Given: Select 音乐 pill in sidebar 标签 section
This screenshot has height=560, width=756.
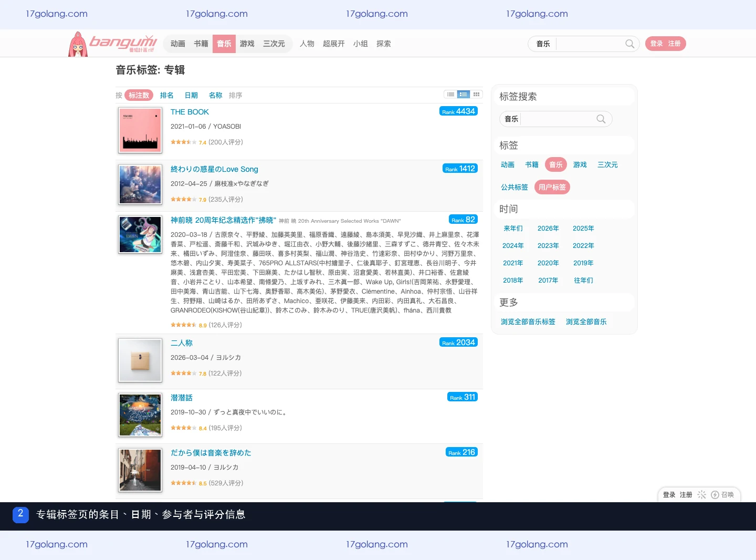Looking at the screenshot, I should pyautogui.click(x=556, y=164).
